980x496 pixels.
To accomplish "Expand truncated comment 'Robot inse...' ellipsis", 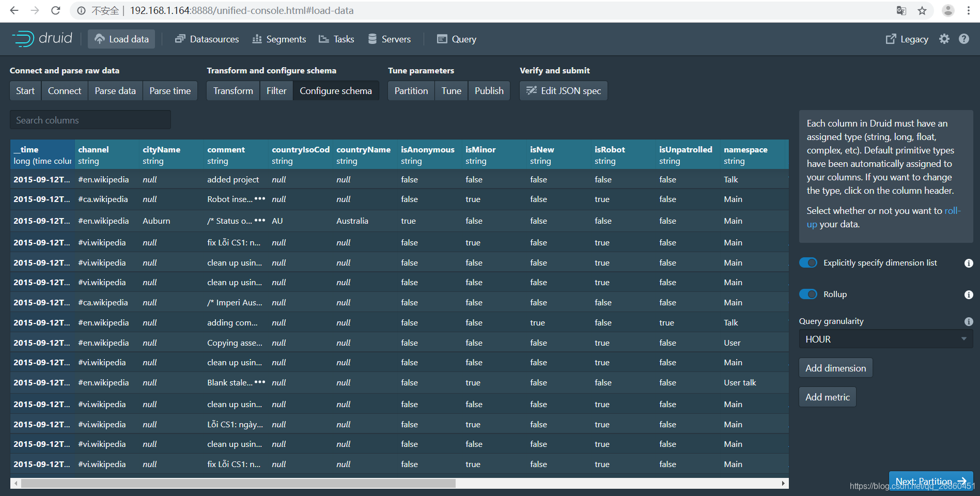I will point(260,198).
